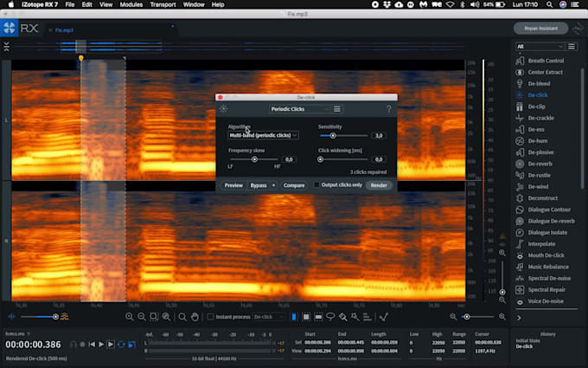Image resolution: width=588 pixels, height=368 pixels.
Task: Click the Play transport button
Action: coord(101,345)
